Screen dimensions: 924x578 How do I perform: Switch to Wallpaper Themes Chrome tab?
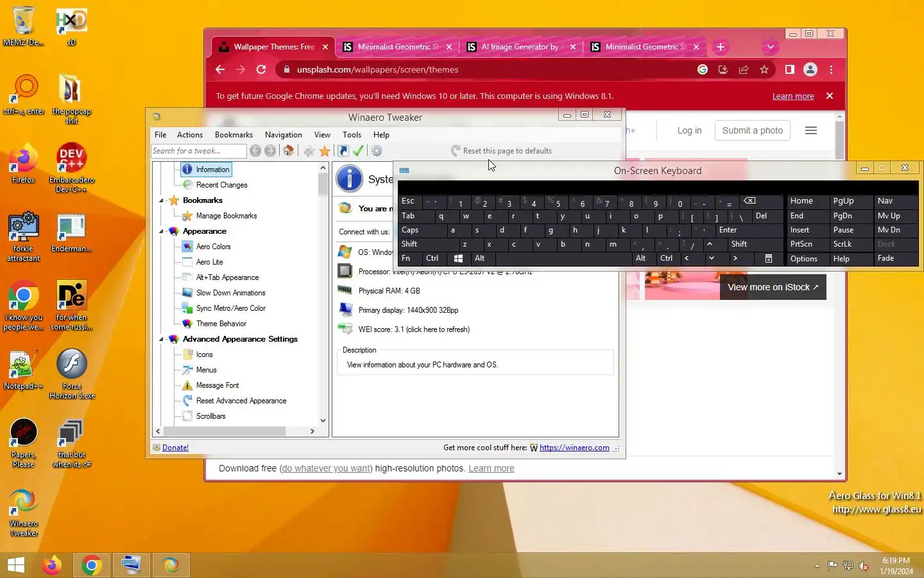point(273,47)
